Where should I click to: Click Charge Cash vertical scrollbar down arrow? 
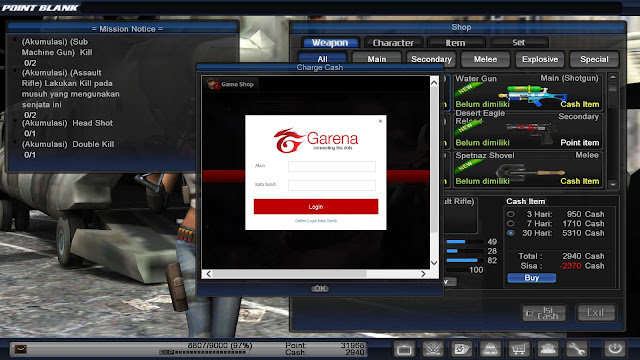pyautogui.click(x=434, y=263)
